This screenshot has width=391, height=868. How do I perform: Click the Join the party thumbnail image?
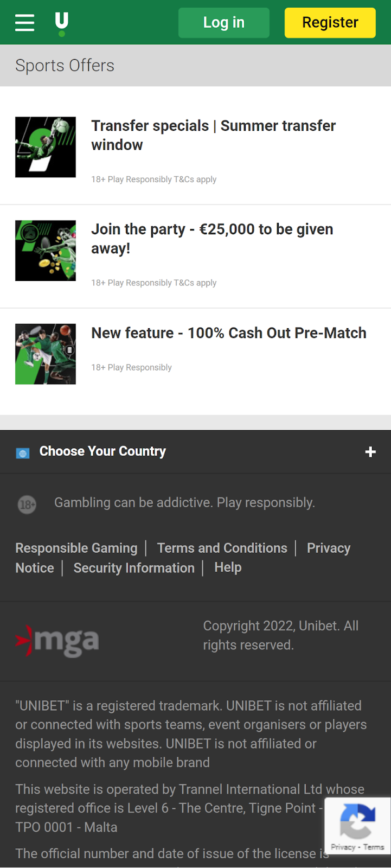pos(46,251)
